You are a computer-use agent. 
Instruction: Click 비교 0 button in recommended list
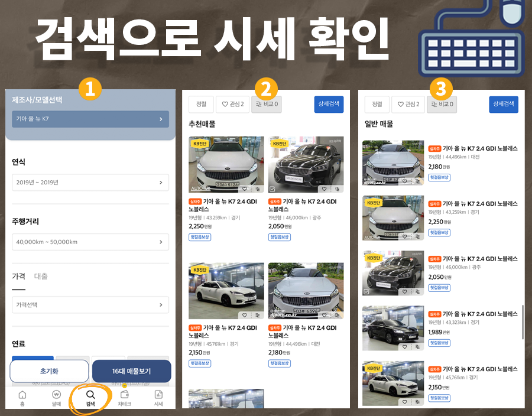(x=267, y=104)
